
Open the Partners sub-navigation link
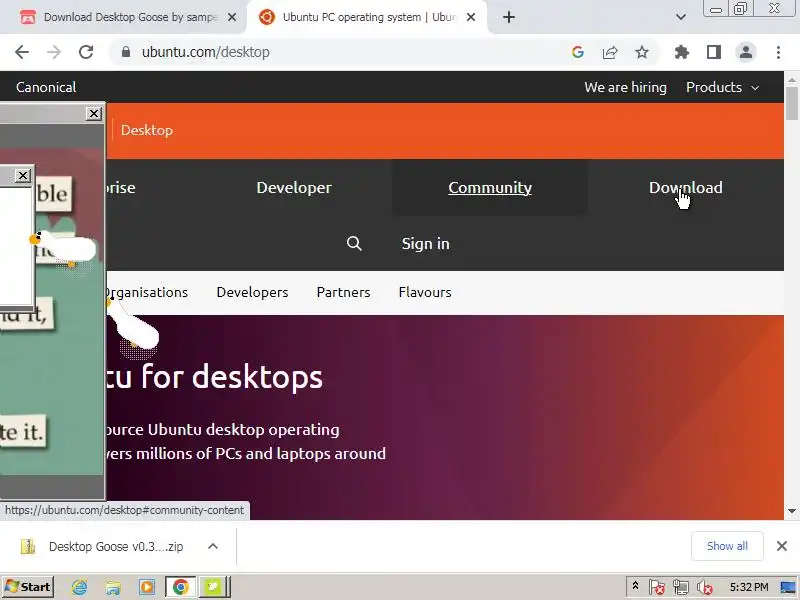pyautogui.click(x=343, y=292)
